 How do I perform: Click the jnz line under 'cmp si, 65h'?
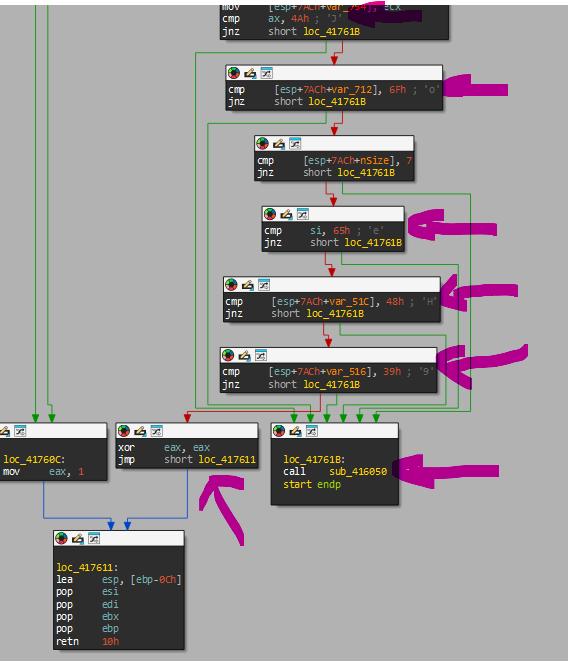click(333, 243)
